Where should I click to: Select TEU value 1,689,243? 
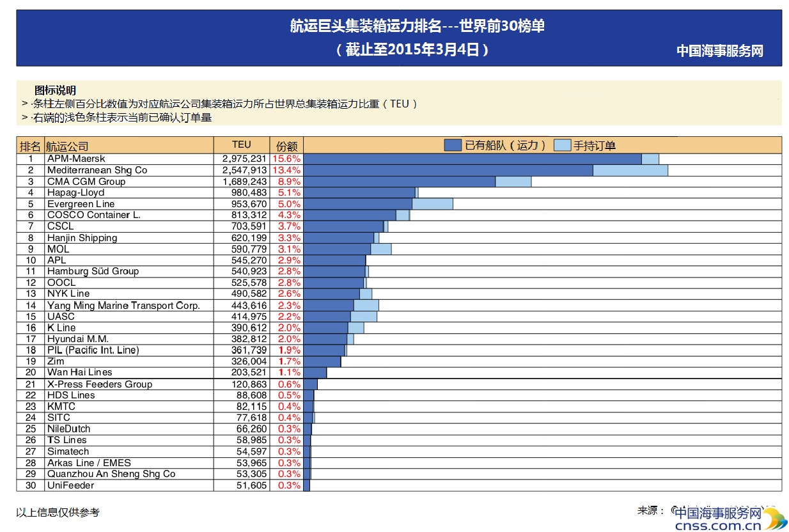coord(244,182)
